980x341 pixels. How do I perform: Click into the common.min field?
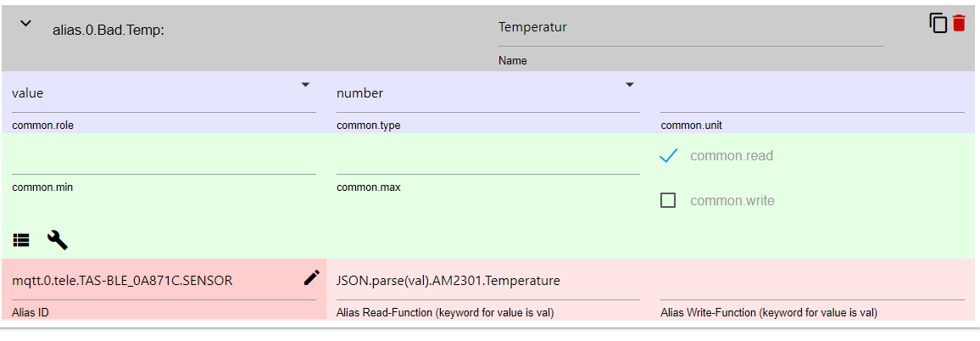164,159
